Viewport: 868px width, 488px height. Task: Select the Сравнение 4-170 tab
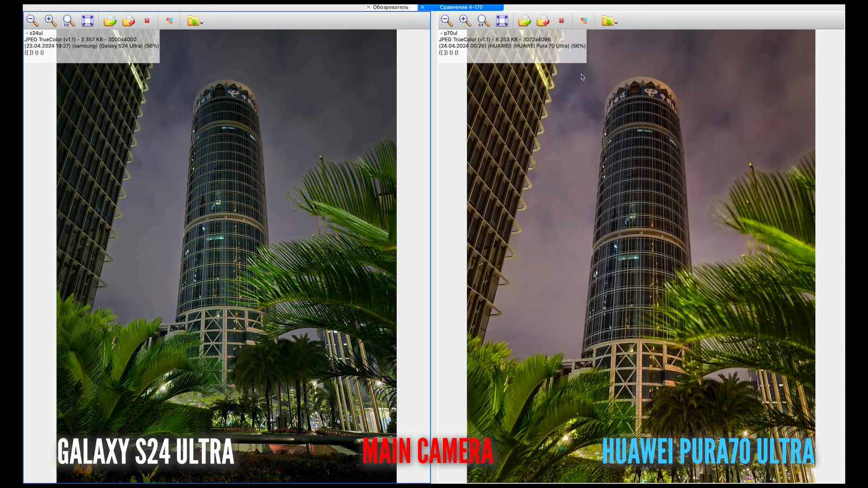pyautogui.click(x=461, y=7)
